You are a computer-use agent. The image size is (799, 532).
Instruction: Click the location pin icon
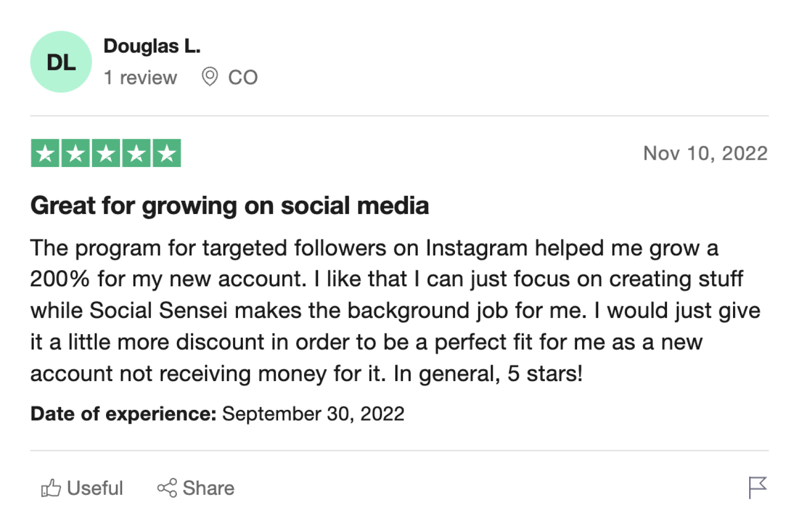click(x=210, y=77)
